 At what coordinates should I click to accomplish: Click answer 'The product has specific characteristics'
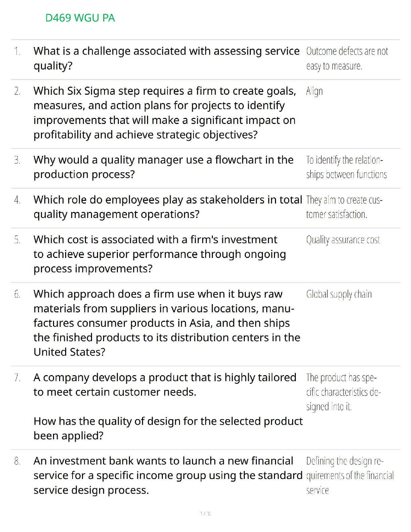(343, 392)
